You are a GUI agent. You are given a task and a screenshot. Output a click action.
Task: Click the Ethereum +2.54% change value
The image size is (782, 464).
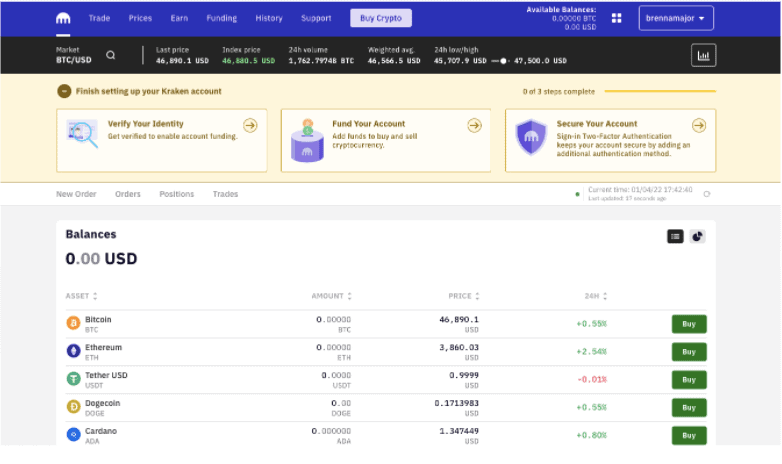tap(592, 352)
